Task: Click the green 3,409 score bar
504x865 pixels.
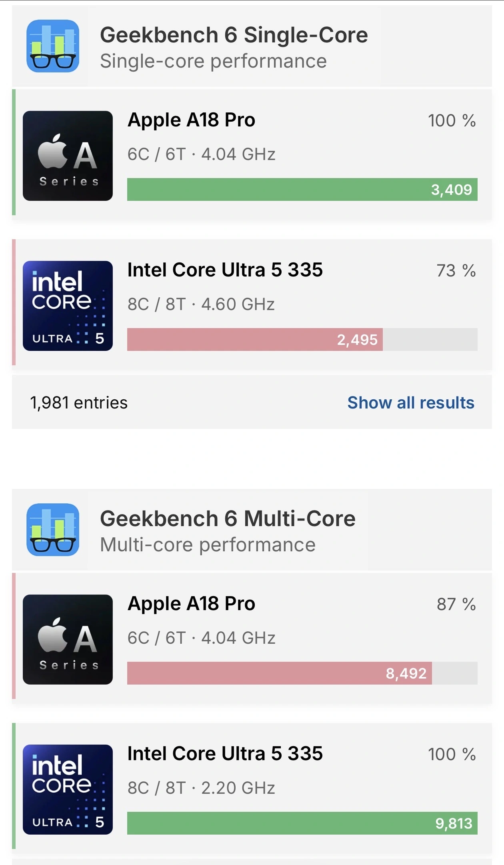Action: pyautogui.click(x=302, y=189)
